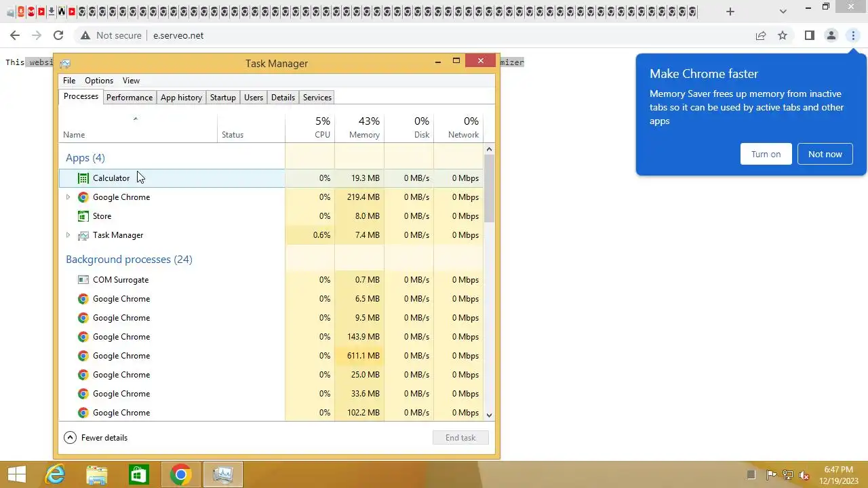
Task: Sort processes by Disk column
Action: coord(409,127)
